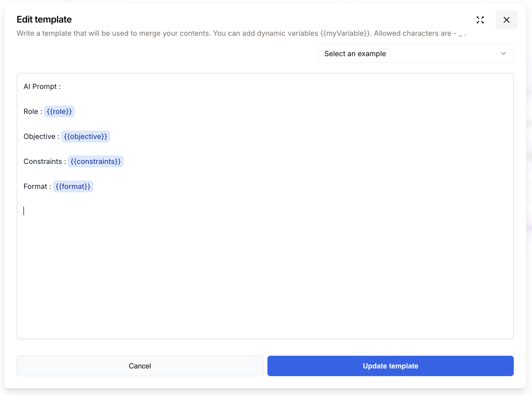Click the Select an example placeholder text
This screenshot has width=532, height=395.
point(355,54)
